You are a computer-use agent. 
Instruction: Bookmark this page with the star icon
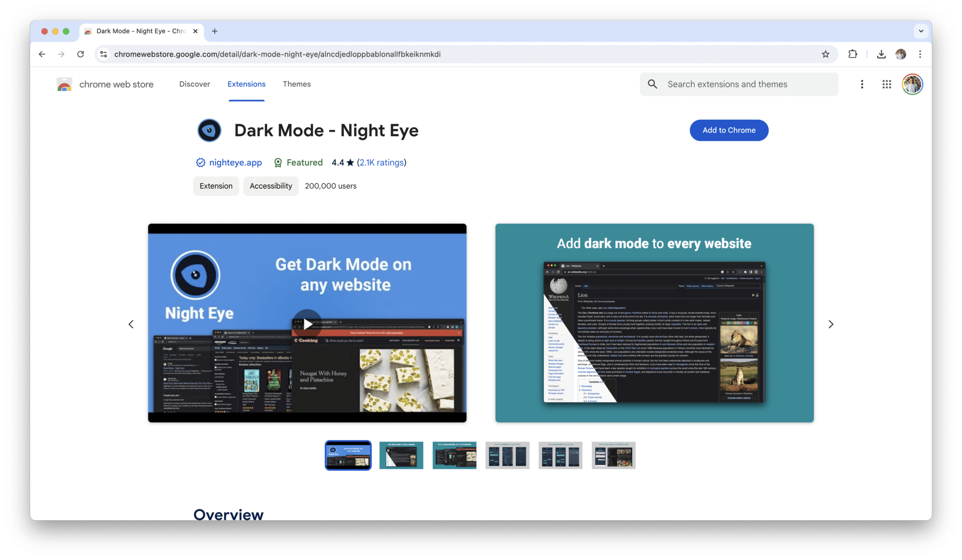(825, 54)
